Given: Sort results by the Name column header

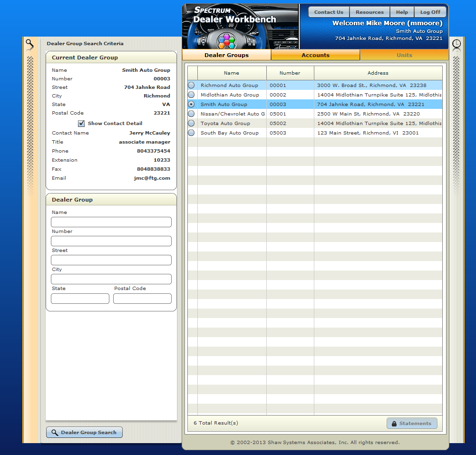Looking at the screenshot, I should coord(232,73).
